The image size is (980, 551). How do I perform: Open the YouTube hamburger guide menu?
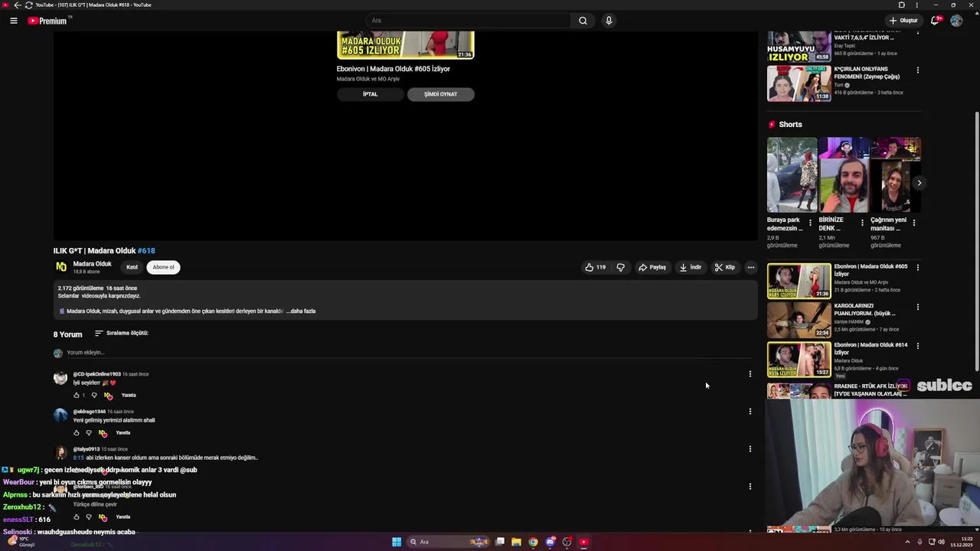pos(14,21)
